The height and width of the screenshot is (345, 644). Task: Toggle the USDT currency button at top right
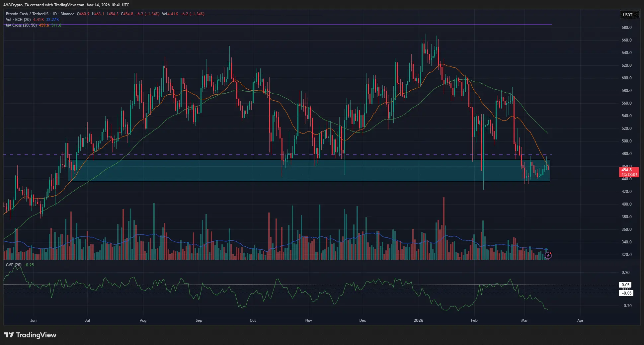pyautogui.click(x=629, y=15)
